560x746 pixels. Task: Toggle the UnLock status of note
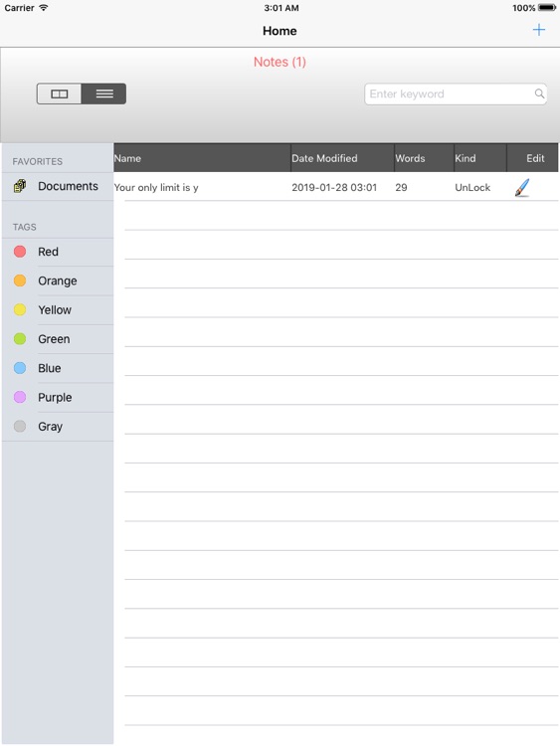(472, 187)
